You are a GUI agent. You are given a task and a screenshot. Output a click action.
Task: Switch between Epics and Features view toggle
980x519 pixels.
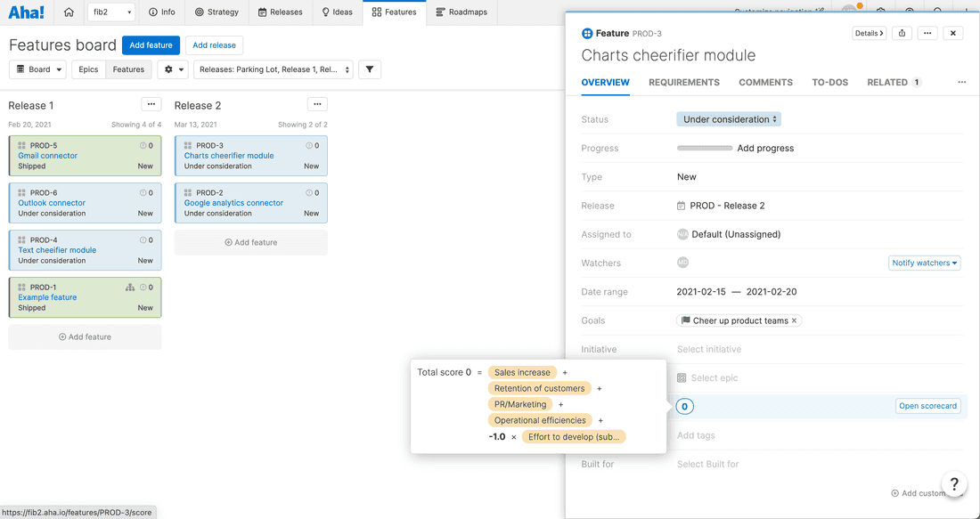point(88,69)
